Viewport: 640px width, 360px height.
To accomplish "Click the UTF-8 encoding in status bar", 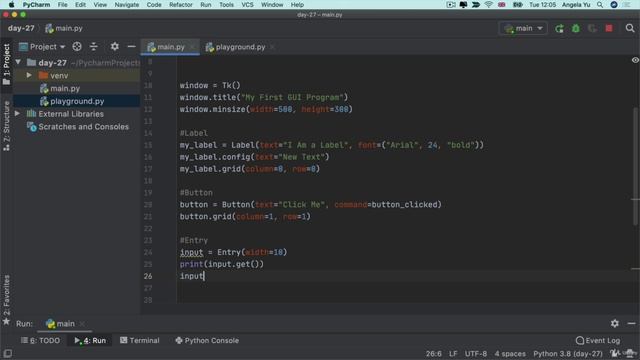I will click(476, 354).
